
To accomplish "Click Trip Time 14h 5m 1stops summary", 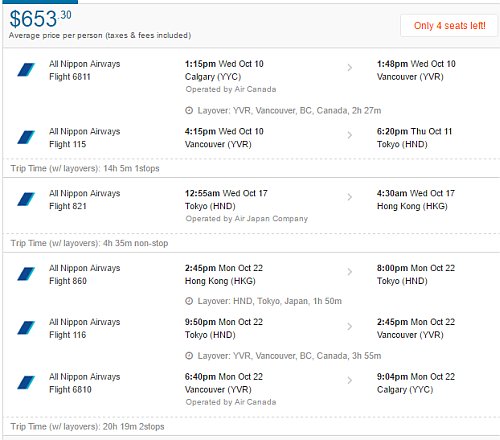I will coord(85,169).
